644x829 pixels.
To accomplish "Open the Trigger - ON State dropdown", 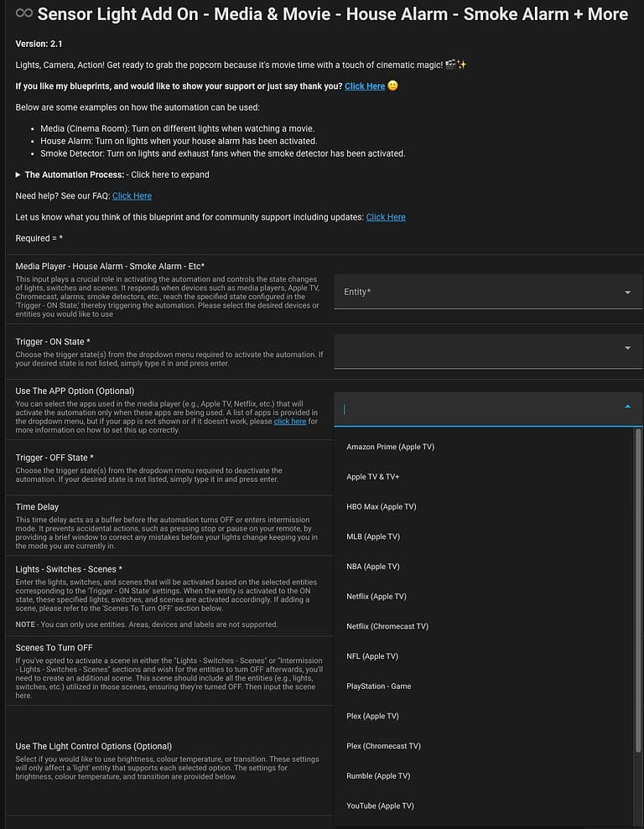I will tap(626, 346).
